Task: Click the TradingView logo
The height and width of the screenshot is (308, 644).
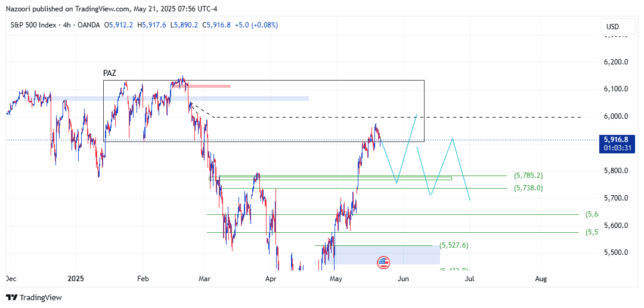Action: 33,297
